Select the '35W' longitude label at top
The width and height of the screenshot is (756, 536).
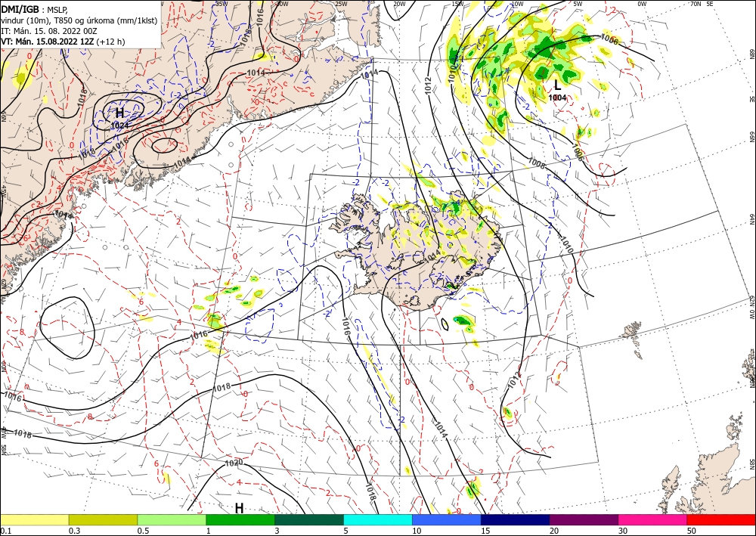pos(221,4)
